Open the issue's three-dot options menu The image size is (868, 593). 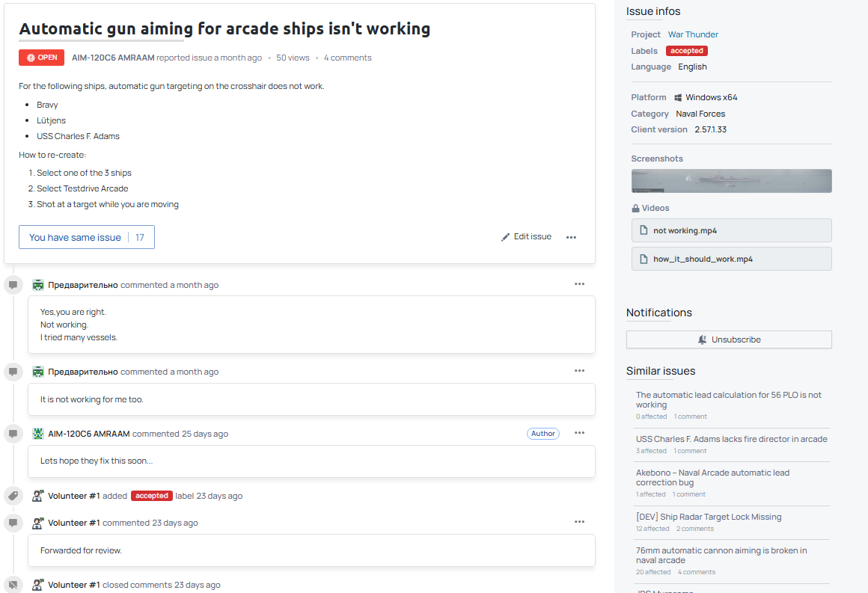(571, 237)
